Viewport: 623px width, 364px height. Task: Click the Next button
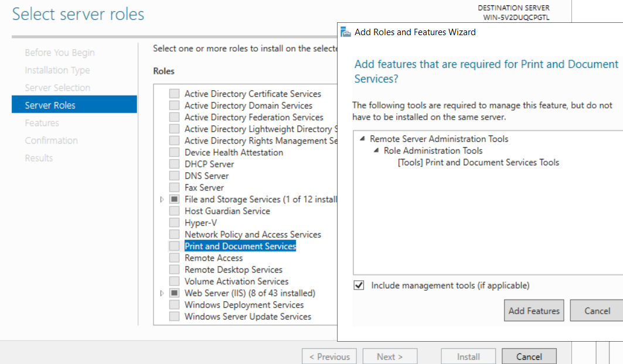tap(390, 356)
